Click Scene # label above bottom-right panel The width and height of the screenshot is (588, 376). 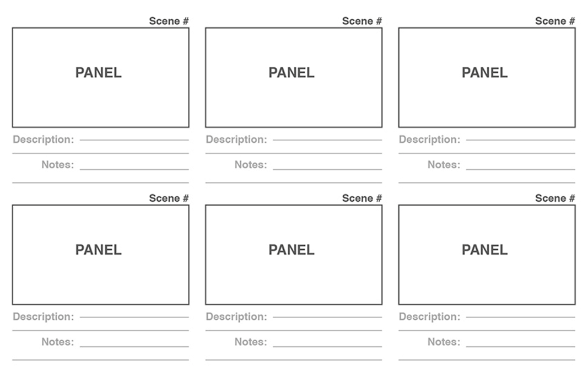(x=555, y=198)
